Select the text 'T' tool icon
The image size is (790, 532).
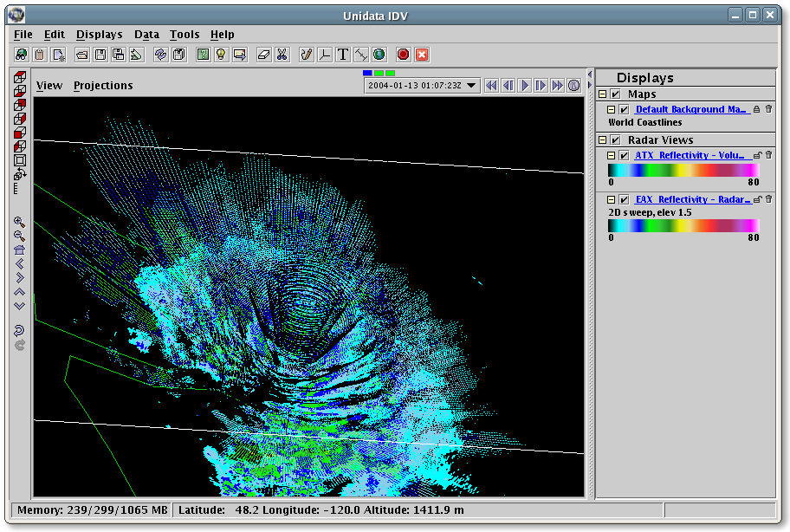point(343,55)
